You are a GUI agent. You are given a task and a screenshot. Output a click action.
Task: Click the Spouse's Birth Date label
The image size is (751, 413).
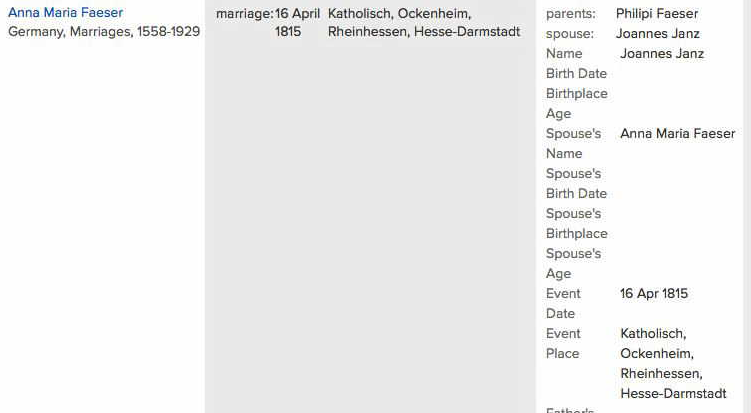pyautogui.click(x=576, y=183)
